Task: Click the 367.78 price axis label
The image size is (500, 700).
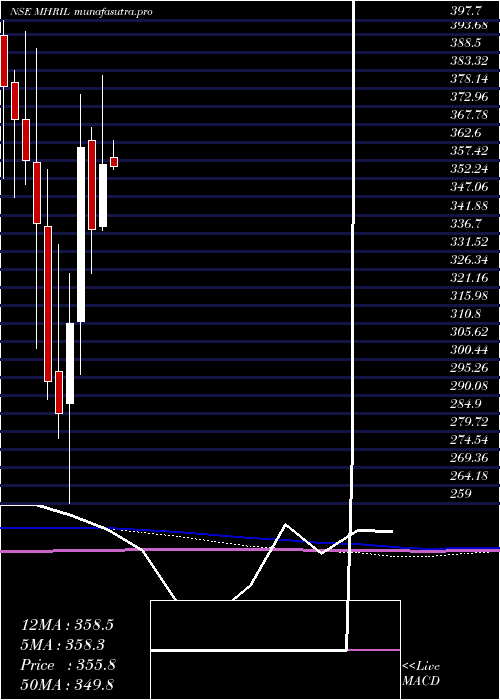Action: point(469,115)
